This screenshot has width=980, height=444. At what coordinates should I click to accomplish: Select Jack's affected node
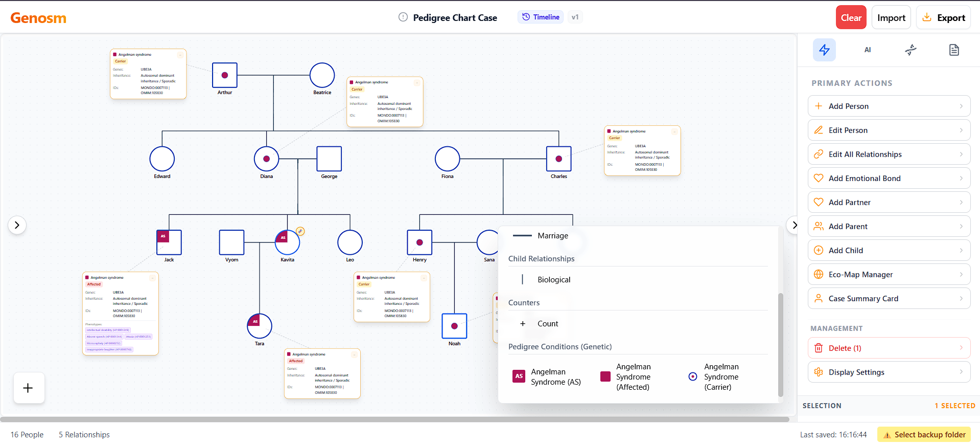point(169,242)
